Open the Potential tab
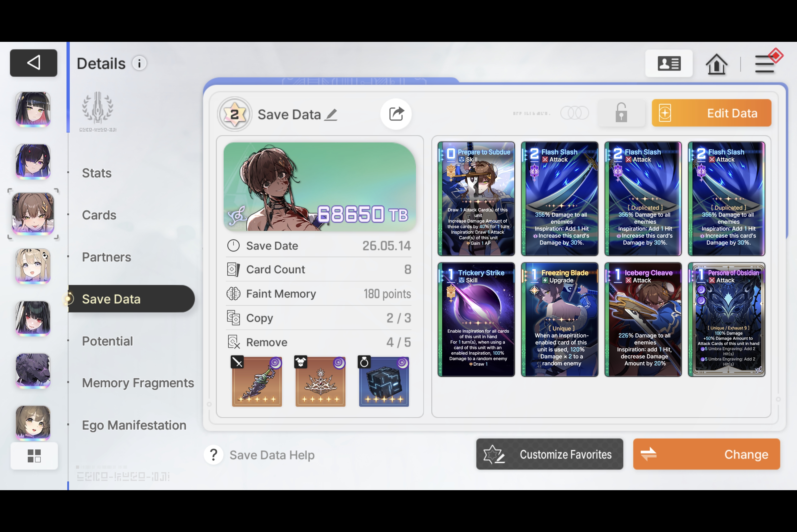797x532 pixels. tap(107, 341)
